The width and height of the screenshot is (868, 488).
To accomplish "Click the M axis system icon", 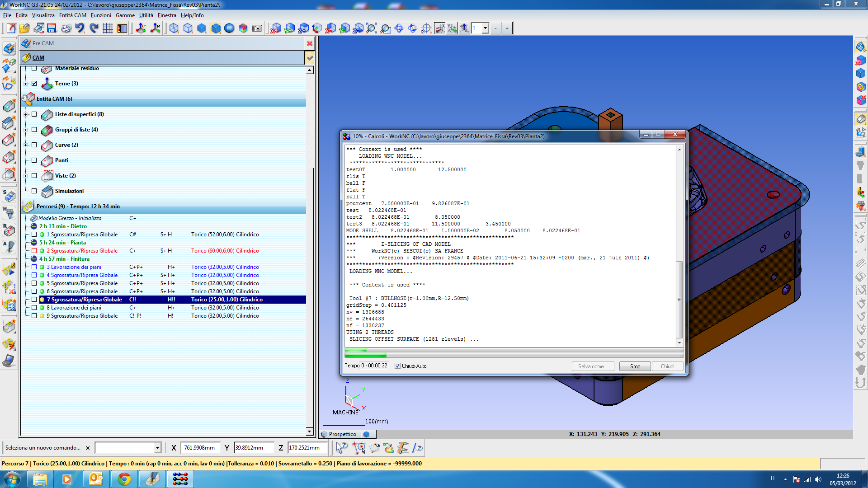I will coord(156,28).
